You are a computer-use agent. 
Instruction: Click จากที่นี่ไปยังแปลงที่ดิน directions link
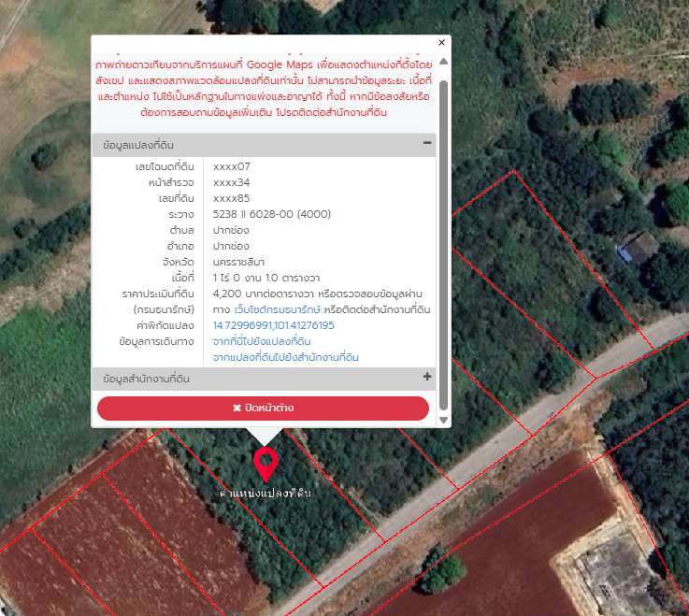262,341
